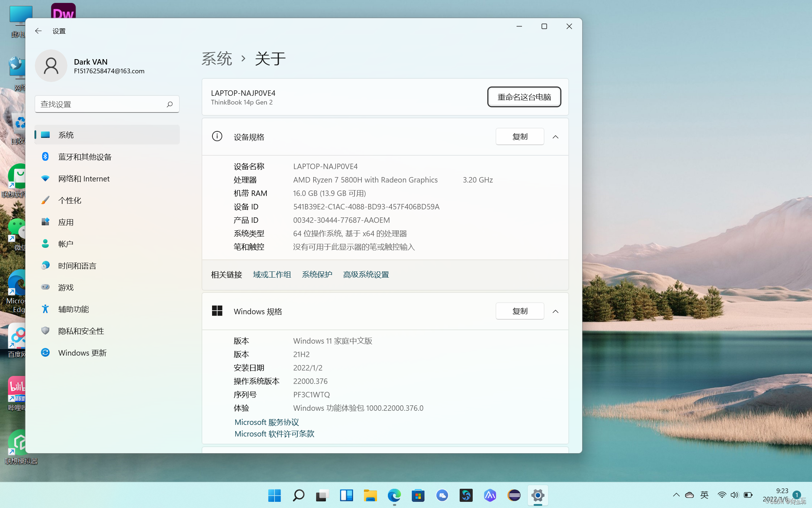
Task: Open Microsoft Store from the taskbar
Action: (418, 495)
